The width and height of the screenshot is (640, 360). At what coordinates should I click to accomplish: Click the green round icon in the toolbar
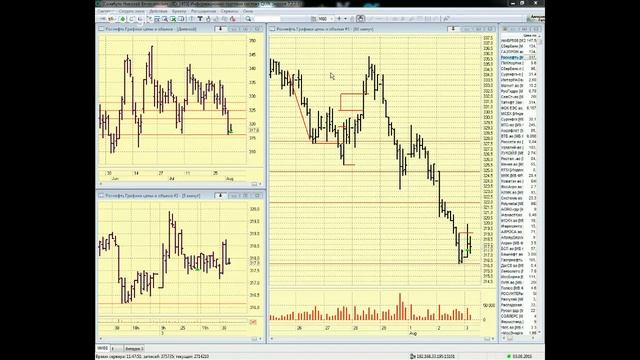[122, 19]
